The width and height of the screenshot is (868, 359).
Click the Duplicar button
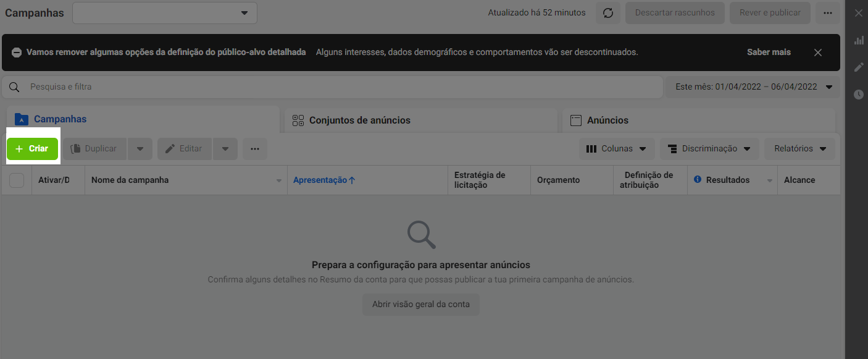[94, 149]
